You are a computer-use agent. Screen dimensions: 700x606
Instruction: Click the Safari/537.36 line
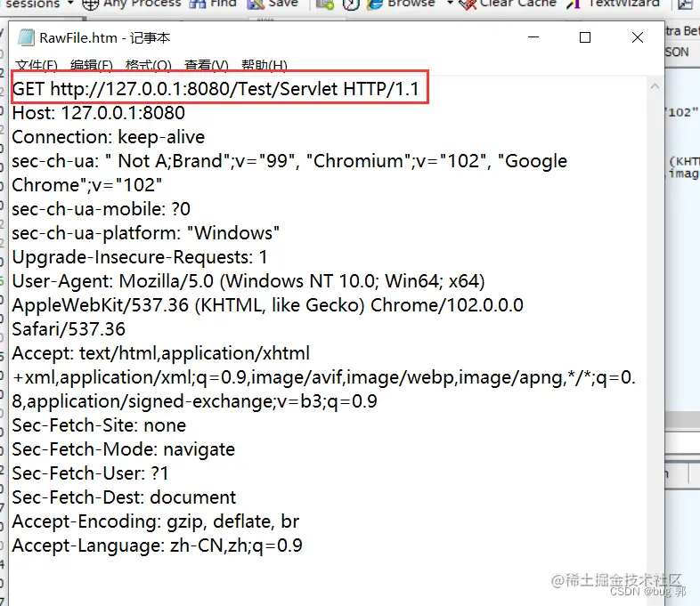pyautogui.click(x=69, y=329)
